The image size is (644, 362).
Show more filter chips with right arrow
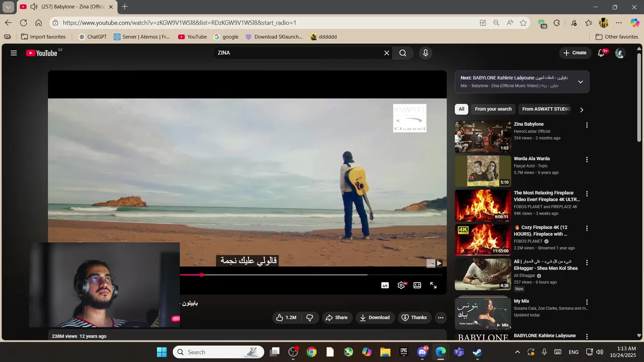582,110
